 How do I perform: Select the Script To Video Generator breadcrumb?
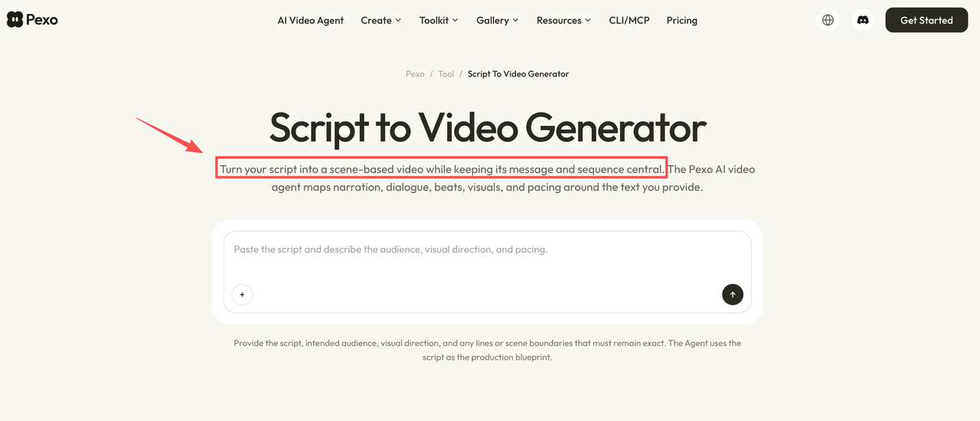point(518,74)
